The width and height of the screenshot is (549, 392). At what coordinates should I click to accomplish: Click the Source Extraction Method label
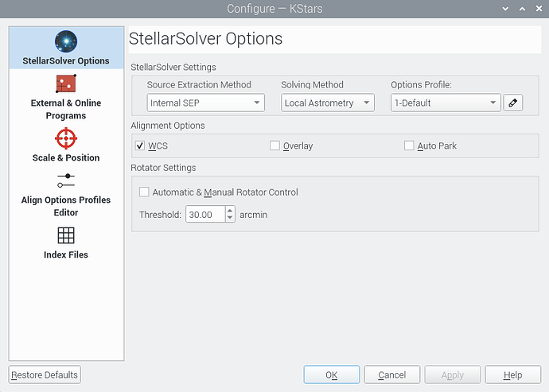(199, 85)
